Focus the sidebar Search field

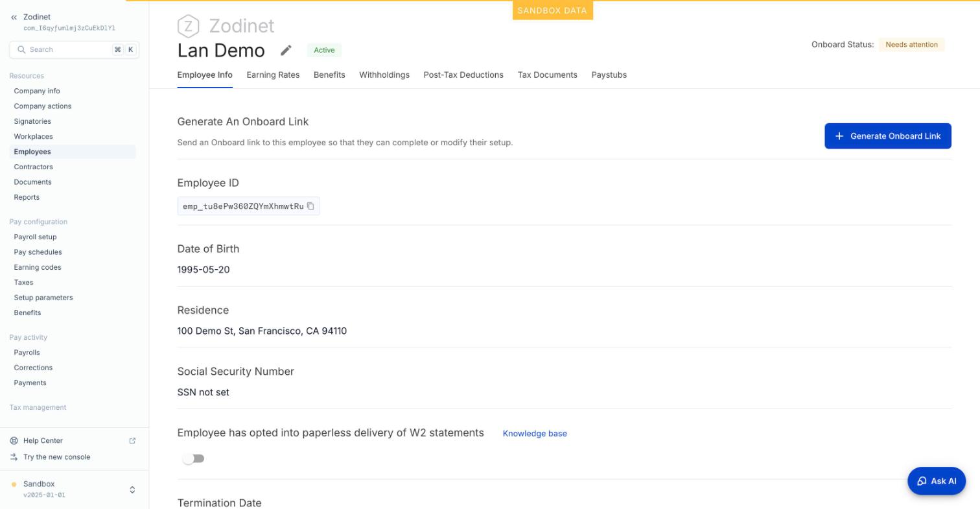click(74, 49)
